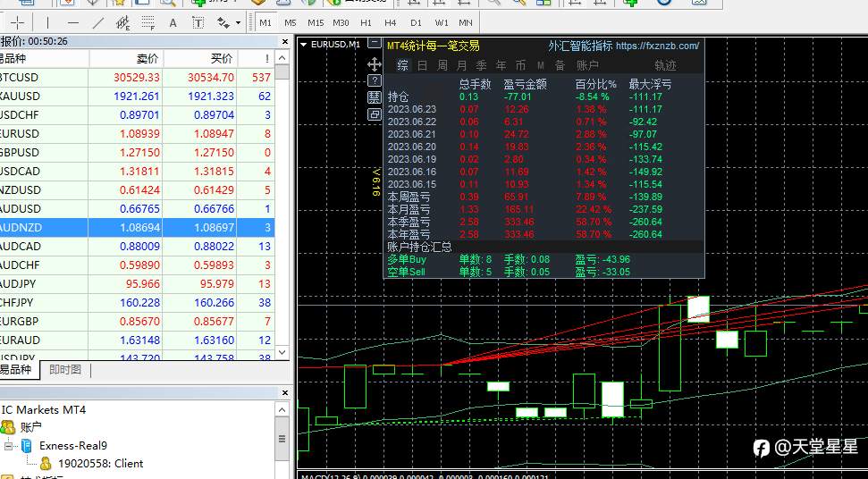
Task: Collapse the Exness-Real9 tree node
Action: 8,445
